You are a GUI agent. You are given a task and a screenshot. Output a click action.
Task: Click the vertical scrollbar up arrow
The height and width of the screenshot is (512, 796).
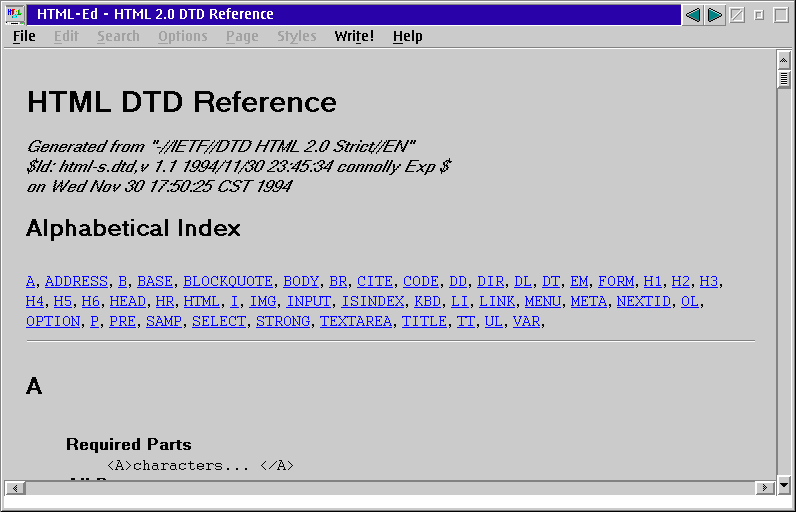pos(784,58)
